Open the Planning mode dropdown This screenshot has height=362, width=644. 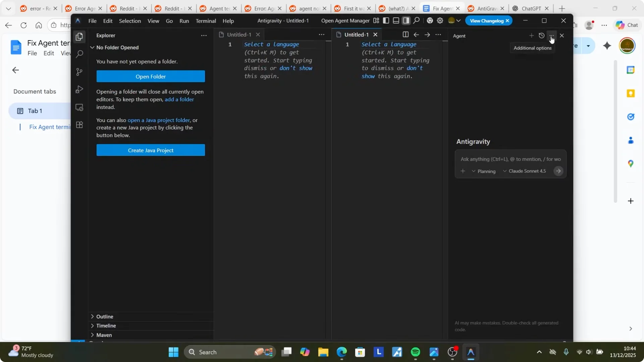483,171
